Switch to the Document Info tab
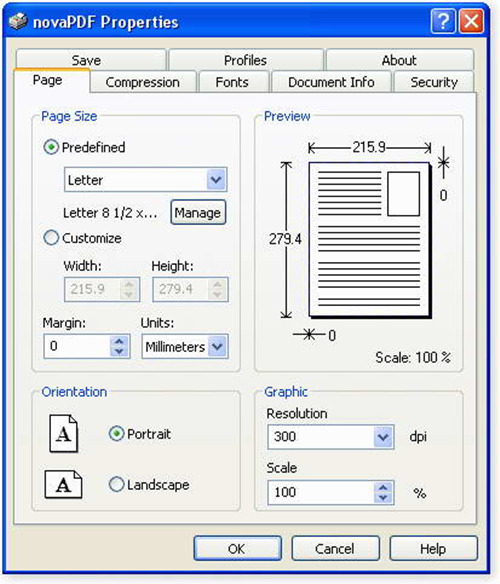Image resolution: width=500 pixels, height=584 pixels. pyautogui.click(x=332, y=82)
